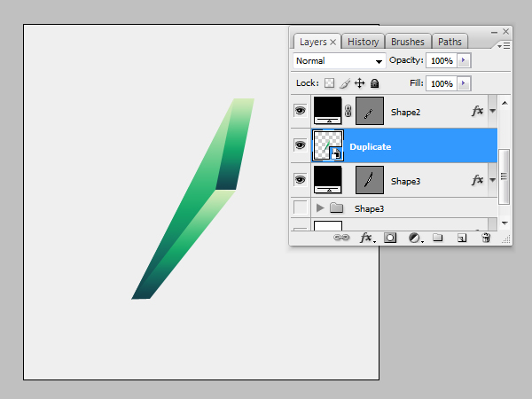
Task: Click the Shape3 group folder icon
Action: click(x=336, y=207)
